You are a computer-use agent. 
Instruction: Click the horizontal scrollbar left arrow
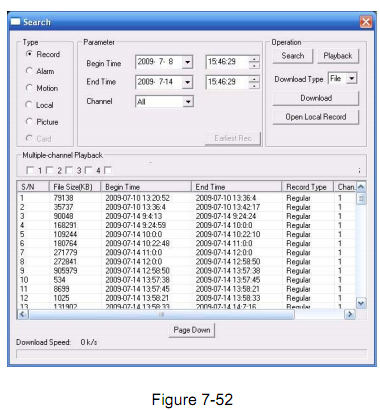(x=23, y=314)
